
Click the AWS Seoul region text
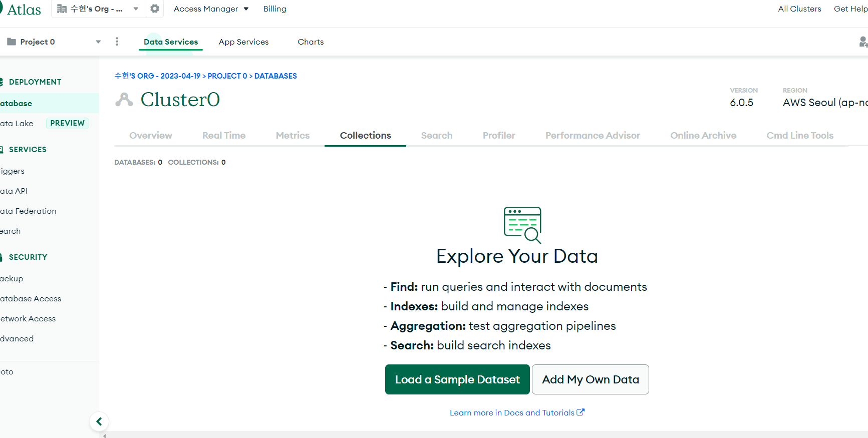[x=825, y=103]
